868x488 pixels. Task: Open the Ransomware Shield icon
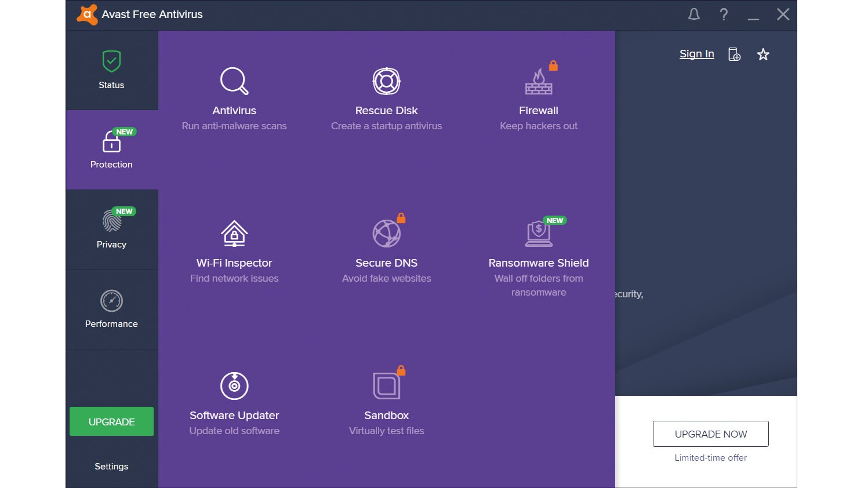(x=539, y=234)
